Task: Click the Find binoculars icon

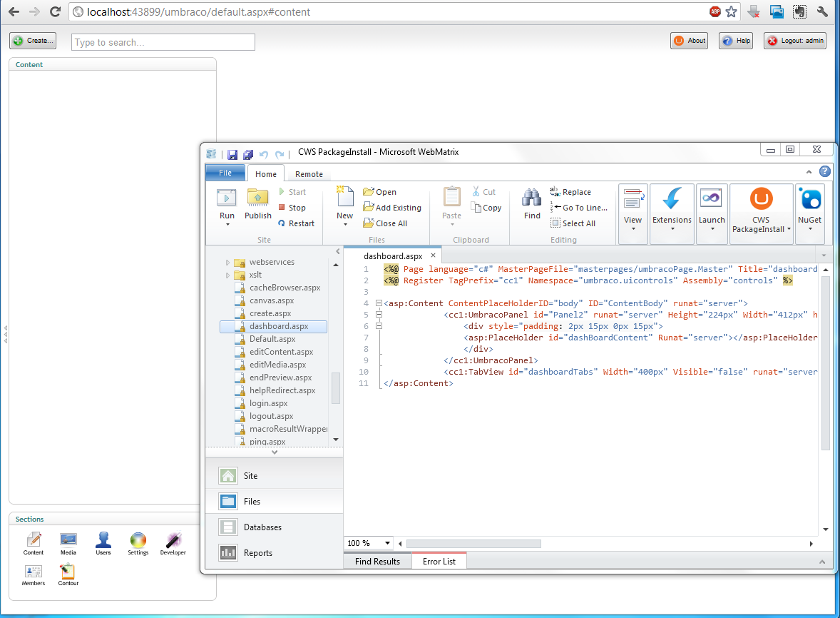Action: 531,197
